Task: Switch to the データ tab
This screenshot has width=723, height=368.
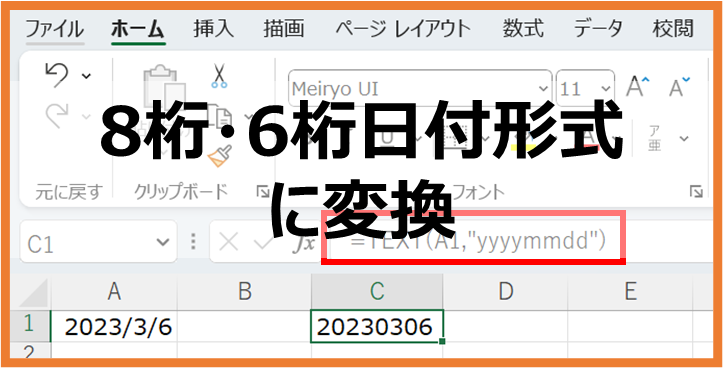Action: [598, 29]
